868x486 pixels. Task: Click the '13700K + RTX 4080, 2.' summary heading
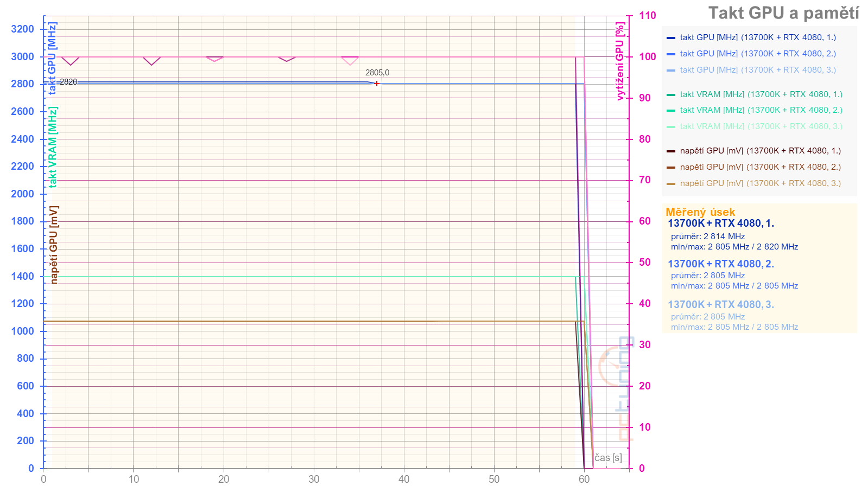[721, 264]
